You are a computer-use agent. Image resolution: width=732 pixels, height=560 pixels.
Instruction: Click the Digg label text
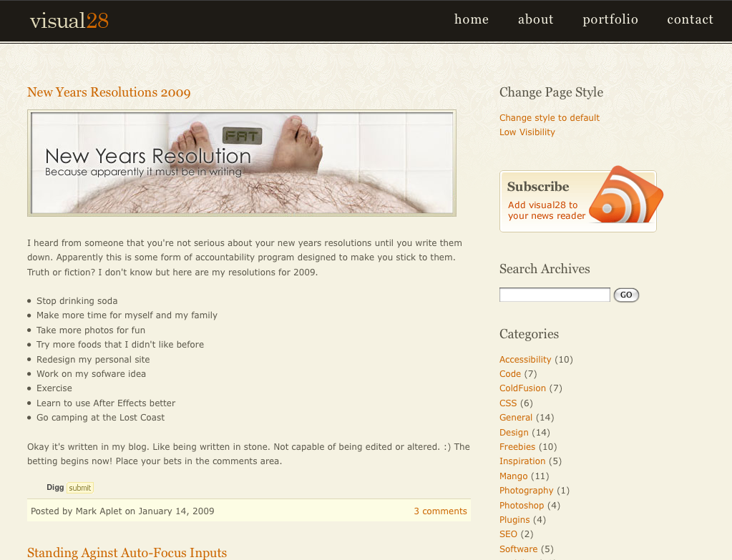[55, 487]
